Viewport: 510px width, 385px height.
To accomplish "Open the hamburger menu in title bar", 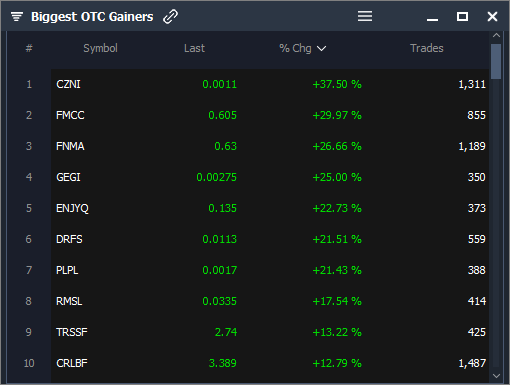I will 365,16.
